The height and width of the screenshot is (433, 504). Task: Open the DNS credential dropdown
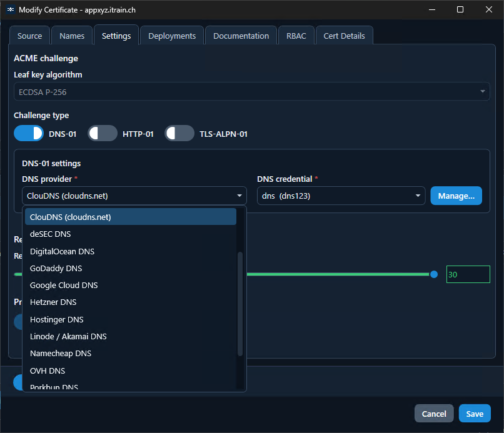(341, 196)
